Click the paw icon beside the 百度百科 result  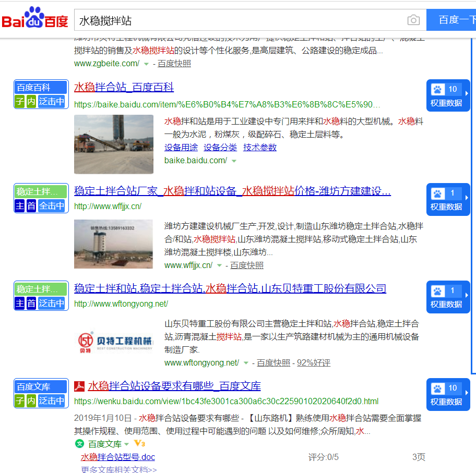tap(437, 89)
